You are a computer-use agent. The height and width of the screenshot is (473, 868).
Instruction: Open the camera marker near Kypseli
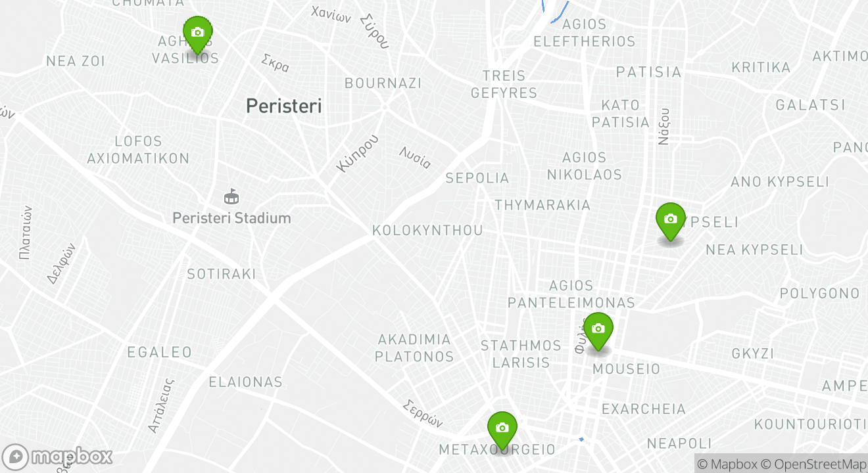tap(671, 221)
